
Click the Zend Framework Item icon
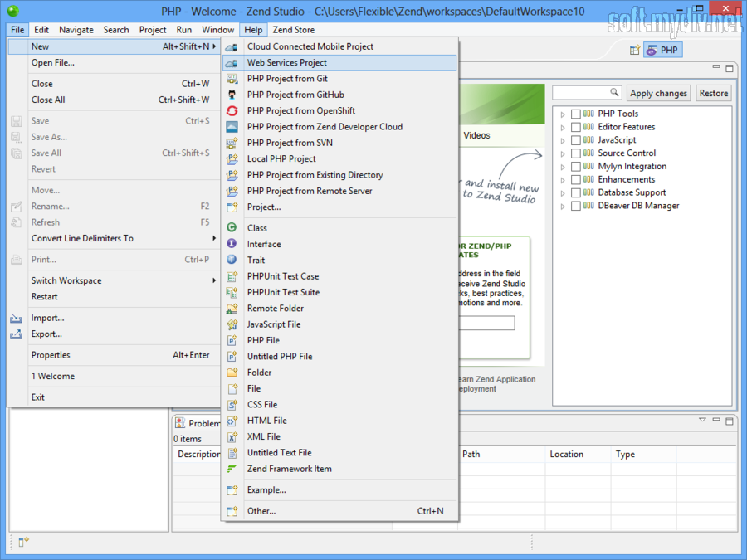click(x=232, y=469)
